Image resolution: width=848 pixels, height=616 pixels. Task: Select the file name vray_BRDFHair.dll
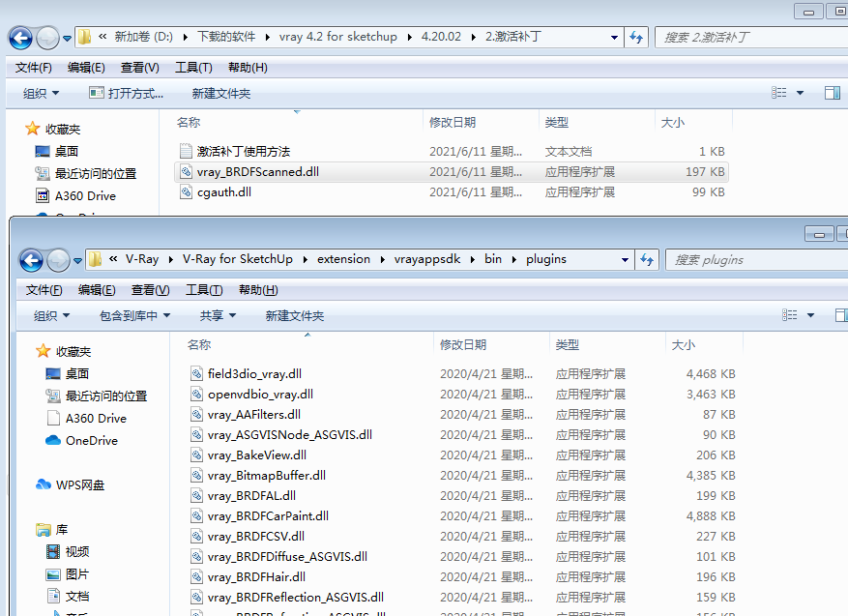[x=257, y=577]
